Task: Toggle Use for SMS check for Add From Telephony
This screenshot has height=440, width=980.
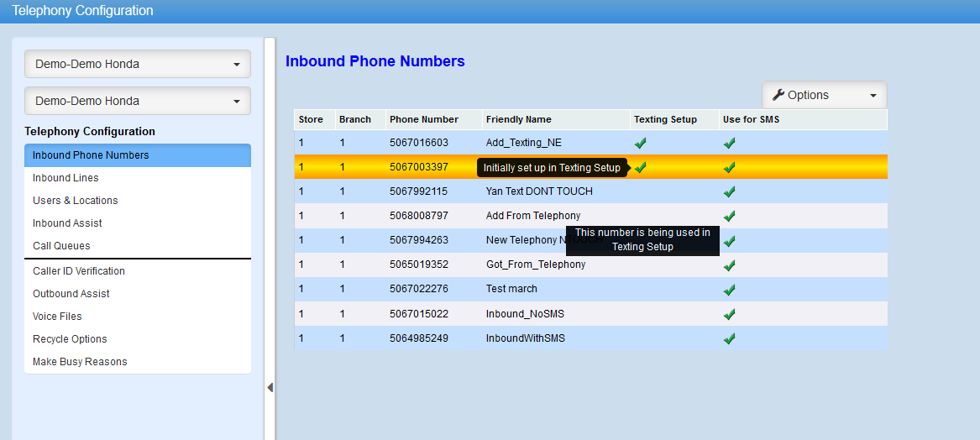Action: coord(729,216)
